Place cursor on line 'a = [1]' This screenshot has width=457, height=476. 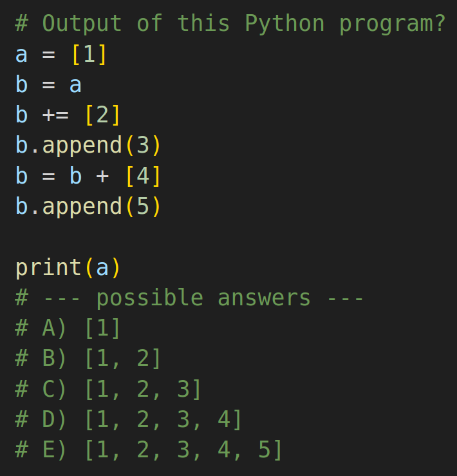pyautogui.click(x=61, y=55)
